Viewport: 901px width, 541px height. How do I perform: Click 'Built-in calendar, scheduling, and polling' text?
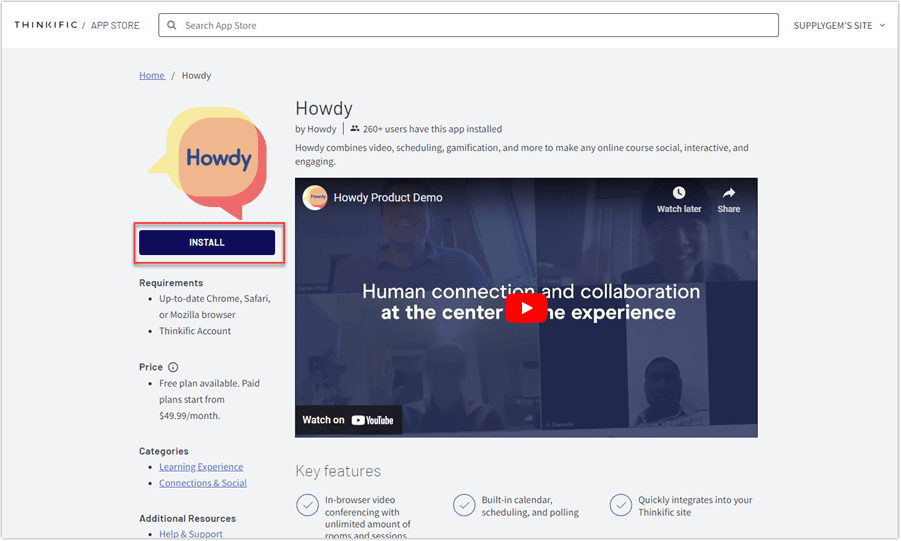pyautogui.click(x=530, y=506)
